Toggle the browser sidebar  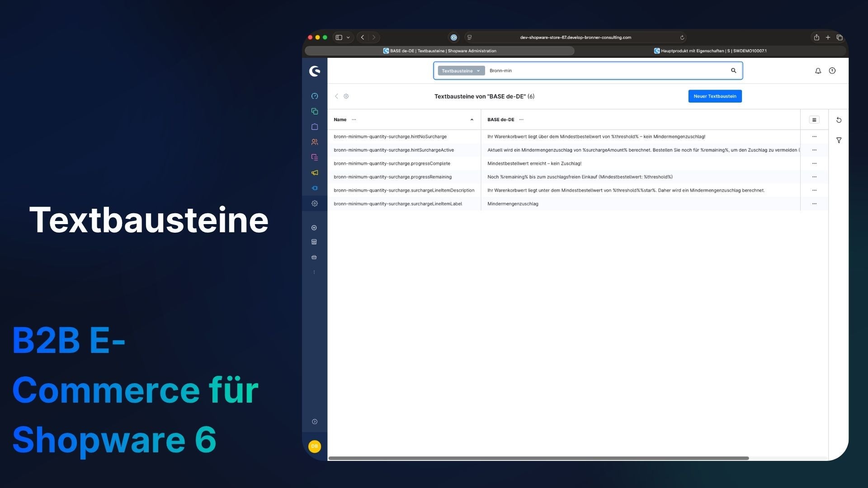click(x=339, y=38)
